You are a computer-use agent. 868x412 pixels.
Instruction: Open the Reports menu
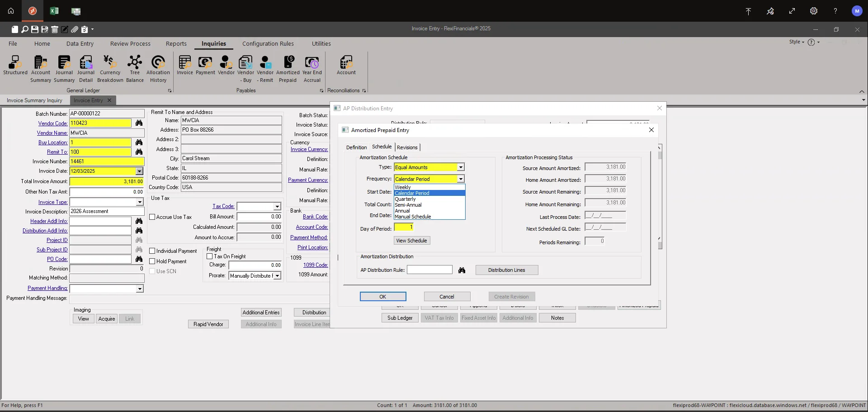(176, 43)
